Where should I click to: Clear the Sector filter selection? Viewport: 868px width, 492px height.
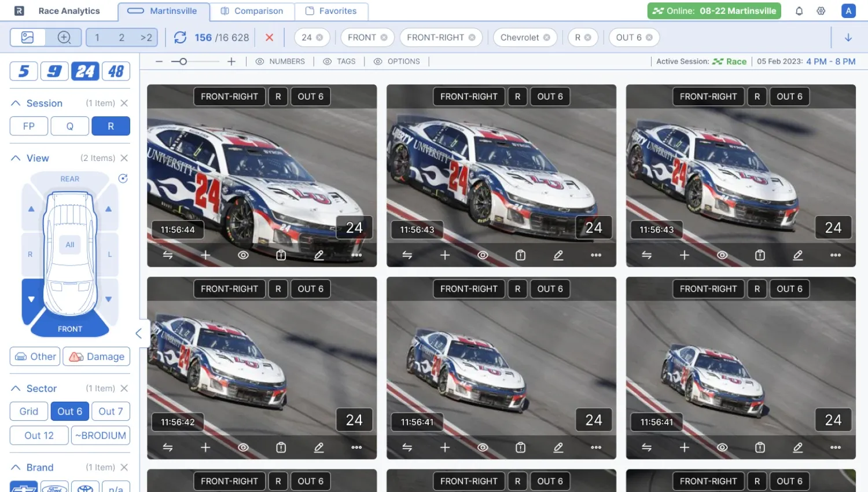click(124, 388)
